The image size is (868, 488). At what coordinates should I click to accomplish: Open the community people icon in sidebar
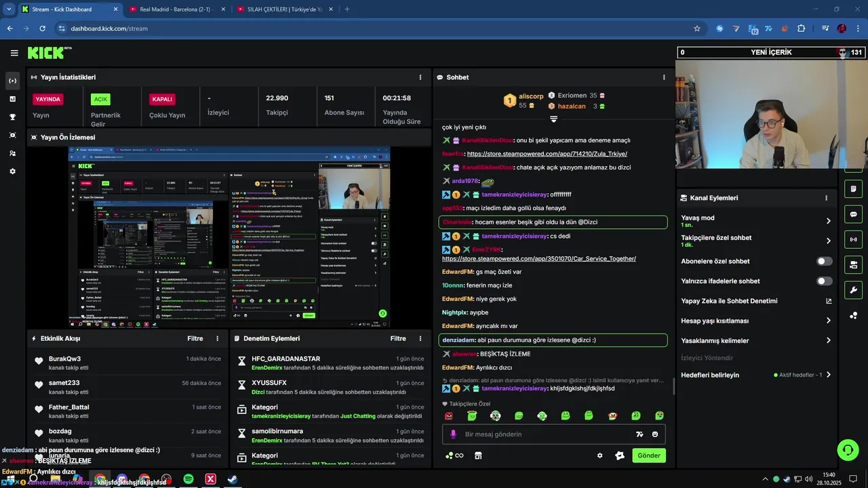[x=12, y=153]
